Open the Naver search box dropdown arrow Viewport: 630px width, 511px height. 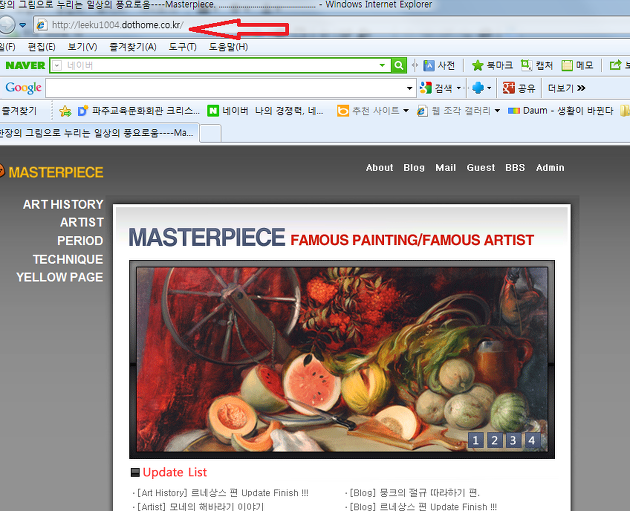382,65
